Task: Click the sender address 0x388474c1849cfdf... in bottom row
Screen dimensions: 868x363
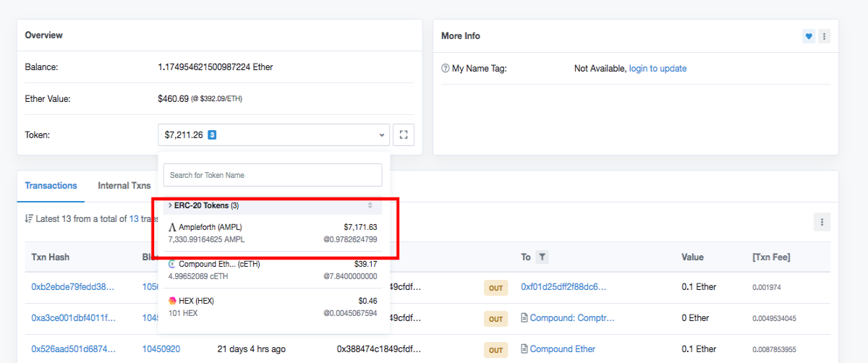Action: pyautogui.click(x=379, y=349)
